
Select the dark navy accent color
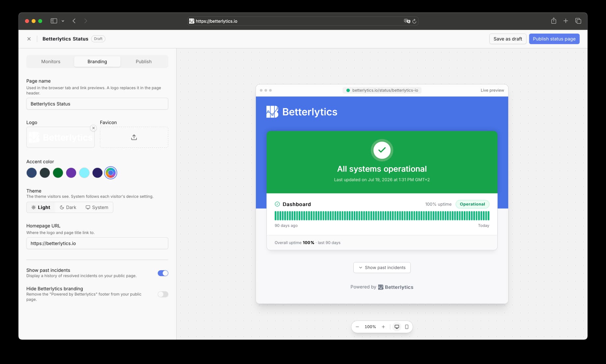pos(97,173)
